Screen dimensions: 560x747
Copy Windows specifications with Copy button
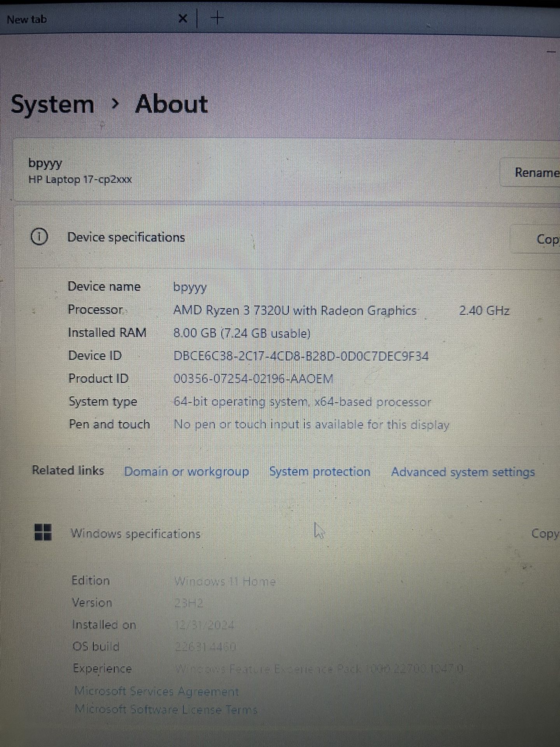click(x=545, y=533)
